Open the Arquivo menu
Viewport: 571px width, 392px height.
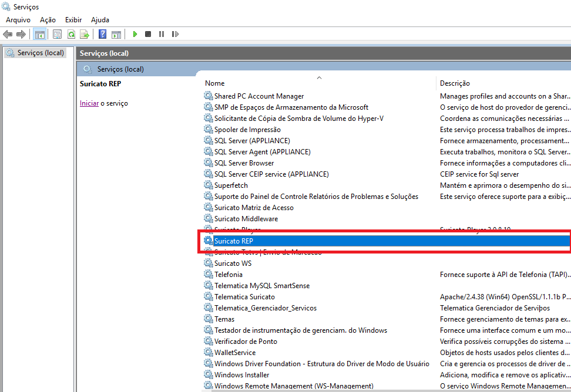point(18,20)
